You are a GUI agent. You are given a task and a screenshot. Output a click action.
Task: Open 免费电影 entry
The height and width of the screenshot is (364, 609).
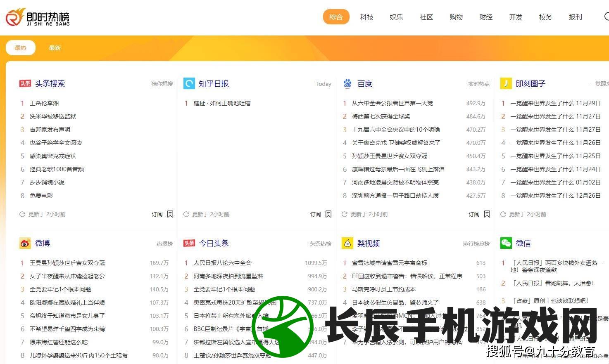coord(41,196)
